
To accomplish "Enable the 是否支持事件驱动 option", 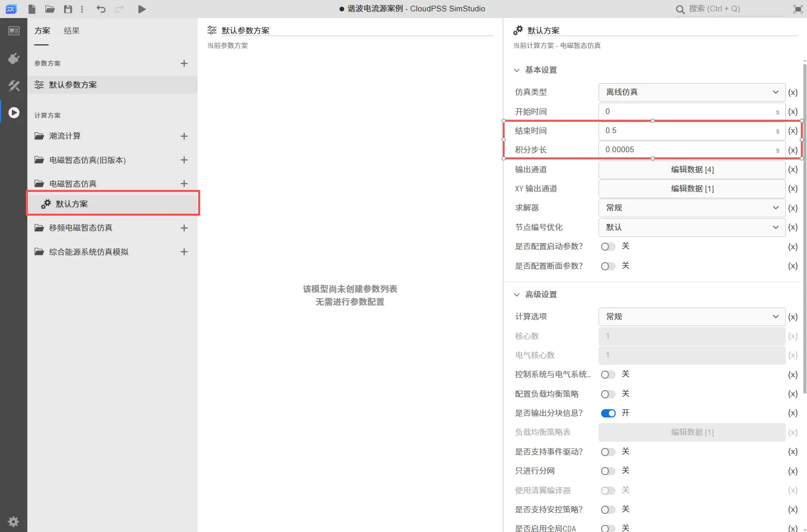I will tap(608, 452).
